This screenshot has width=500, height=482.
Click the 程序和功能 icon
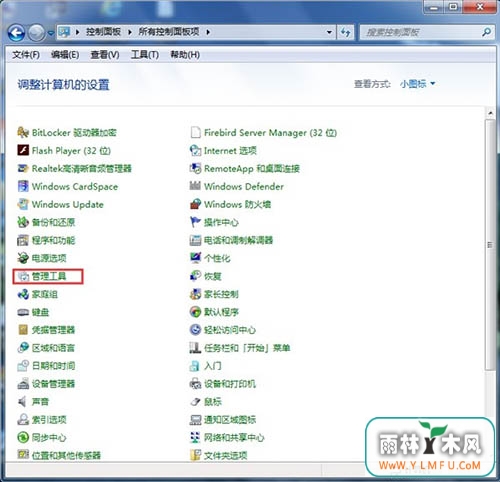point(23,240)
